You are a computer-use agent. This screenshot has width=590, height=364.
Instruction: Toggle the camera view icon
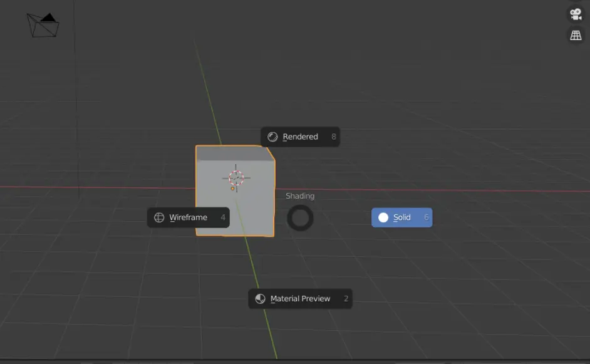pos(576,14)
